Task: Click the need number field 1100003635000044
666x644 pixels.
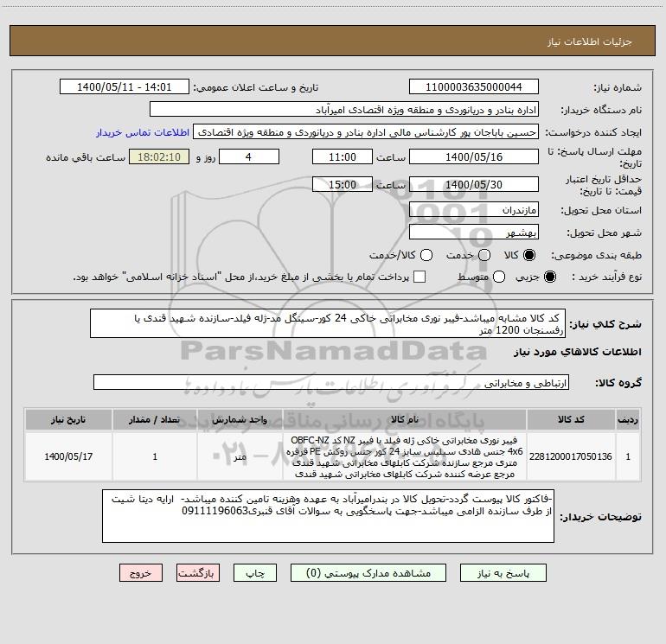Action: (474, 87)
